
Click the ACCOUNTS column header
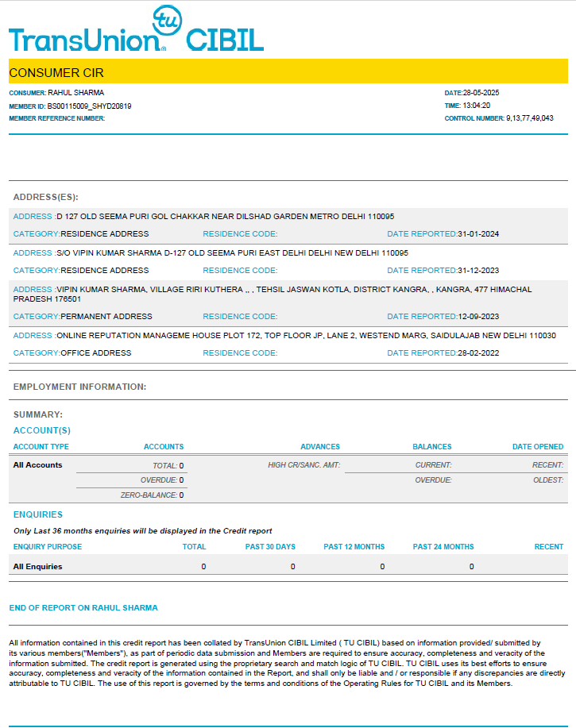tap(164, 447)
